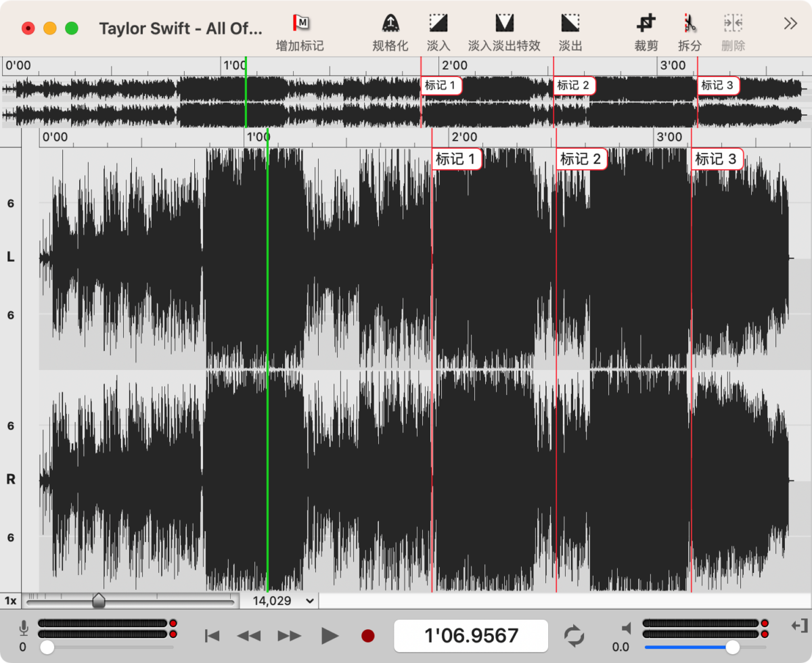Click the microphone input icon
The image size is (812, 663).
24,628
